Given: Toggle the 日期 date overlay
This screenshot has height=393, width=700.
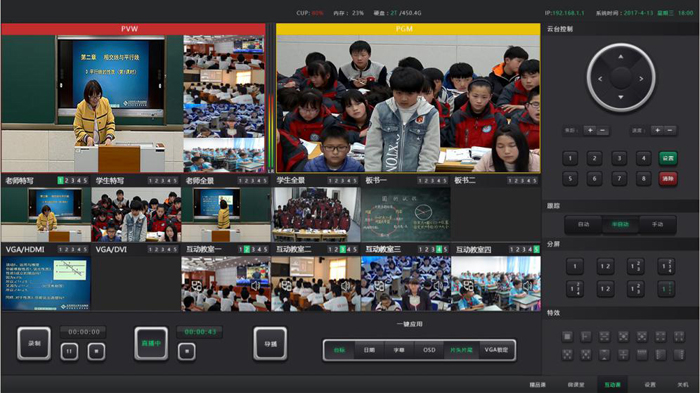Looking at the screenshot, I should (x=369, y=350).
